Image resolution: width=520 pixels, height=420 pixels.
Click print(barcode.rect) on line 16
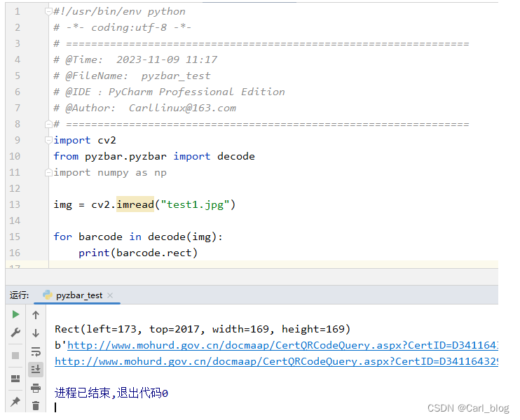(x=138, y=253)
